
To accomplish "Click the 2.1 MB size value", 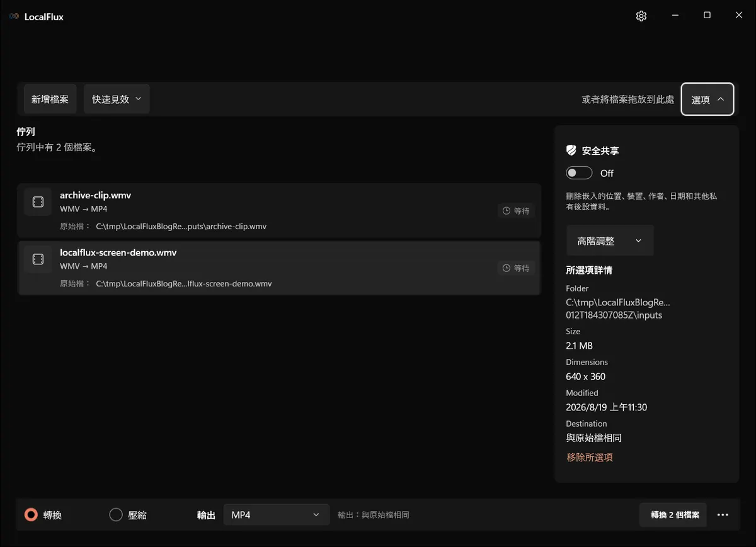I will click(x=580, y=346).
